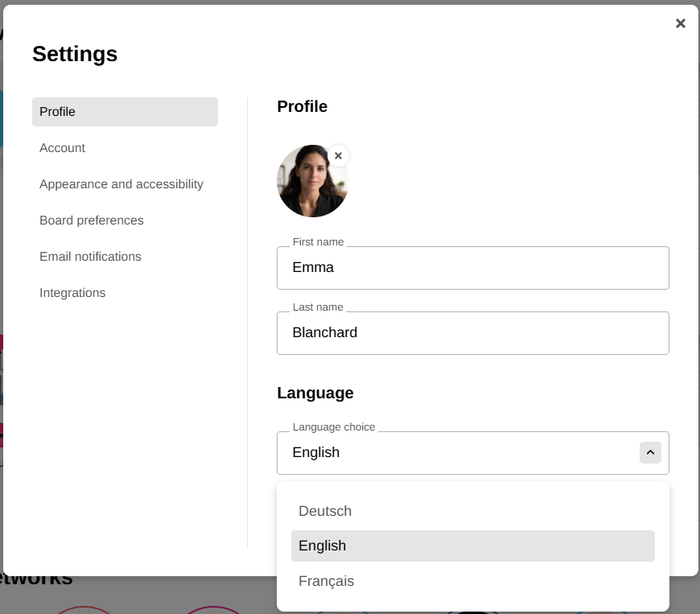Switch to Account settings
The width and height of the screenshot is (700, 614).
[62, 148]
